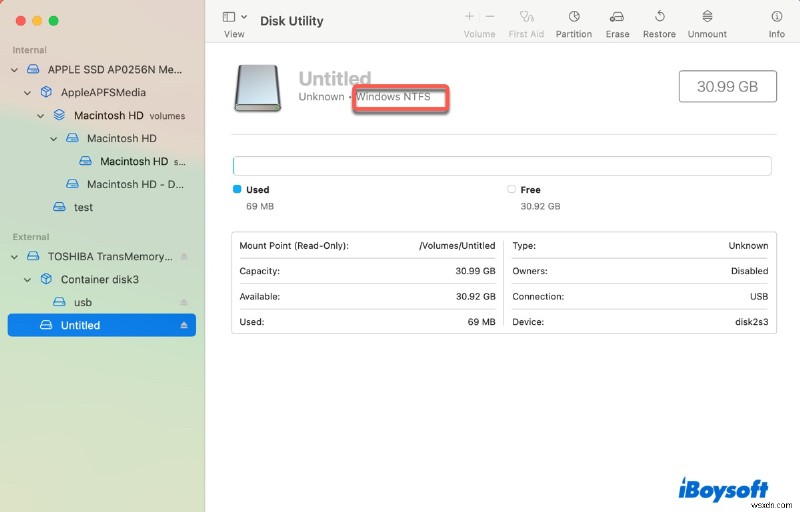Run First Aid on the disk
The width and height of the screenshot is (800, 512).
(526, 23)
